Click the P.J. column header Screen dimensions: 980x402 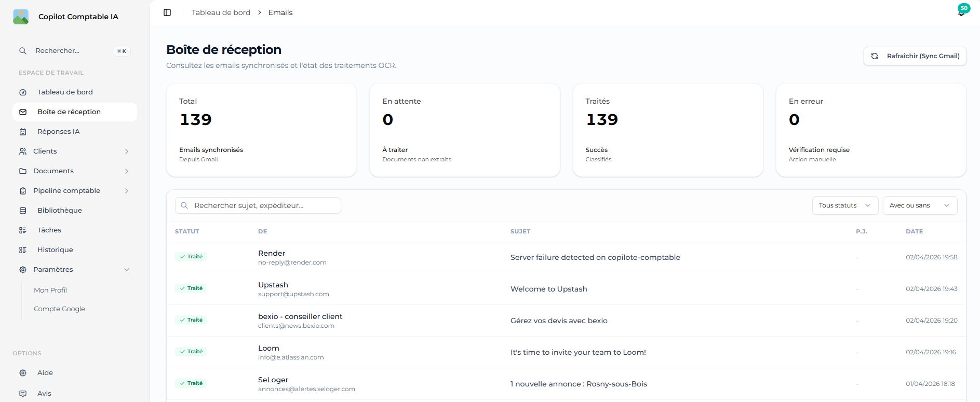[862, 231]
